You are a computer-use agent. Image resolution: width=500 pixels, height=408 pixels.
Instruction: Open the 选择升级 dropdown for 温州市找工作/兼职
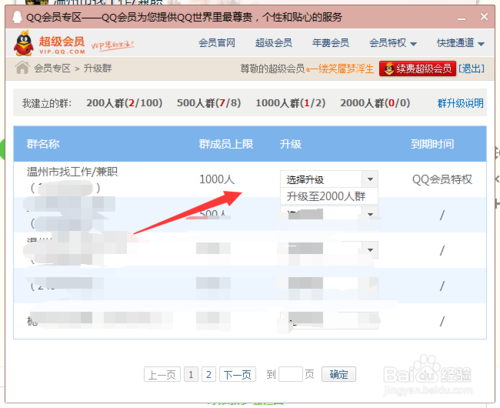click(329, 179)
